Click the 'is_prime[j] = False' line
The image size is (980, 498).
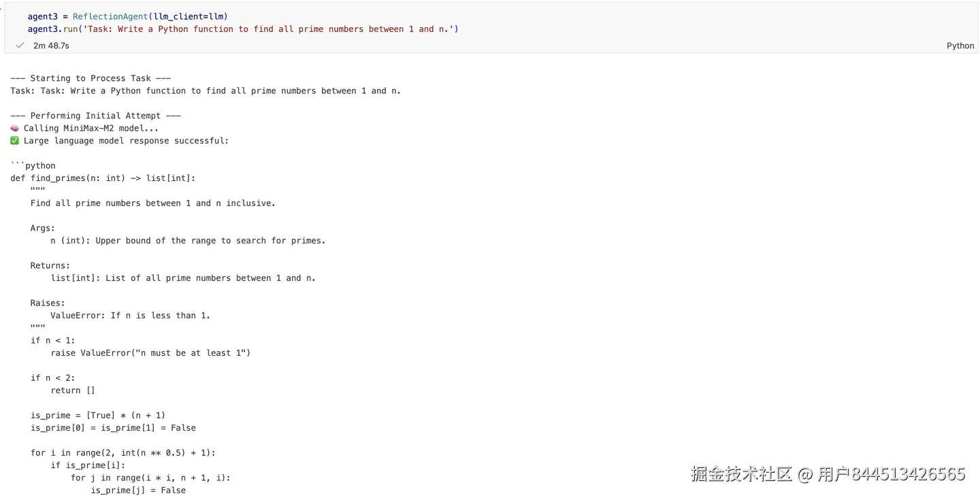coord(138,490)
